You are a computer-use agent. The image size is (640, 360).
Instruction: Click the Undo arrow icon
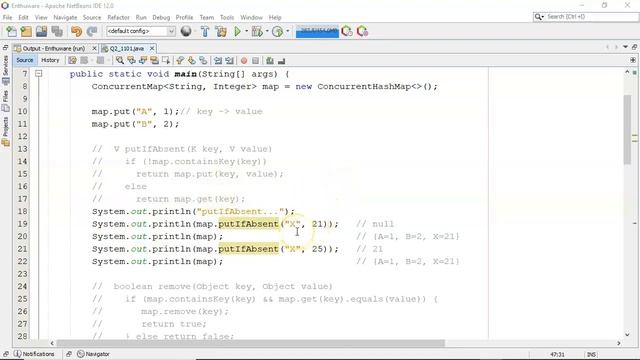(x=76, y=31)
